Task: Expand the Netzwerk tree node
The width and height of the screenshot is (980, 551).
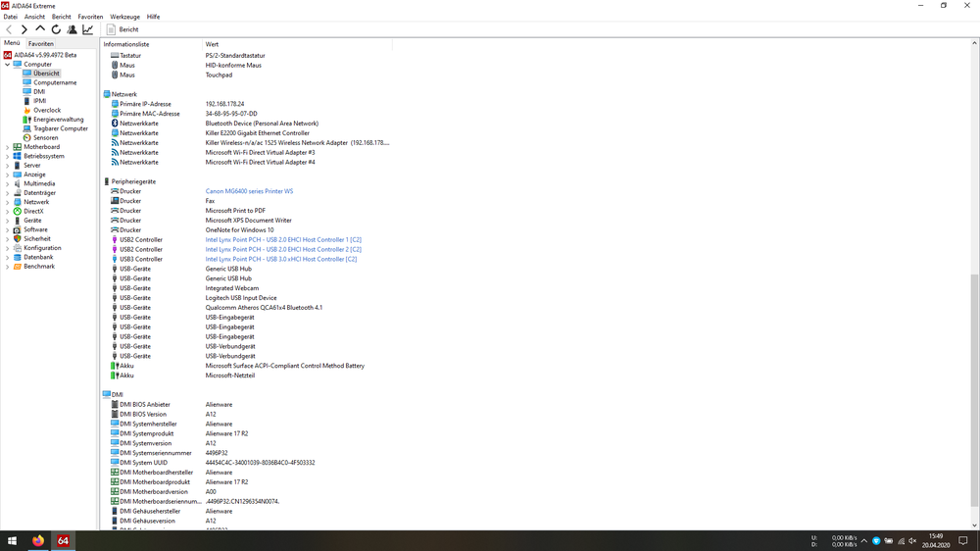Action: (x=7, y=202)
